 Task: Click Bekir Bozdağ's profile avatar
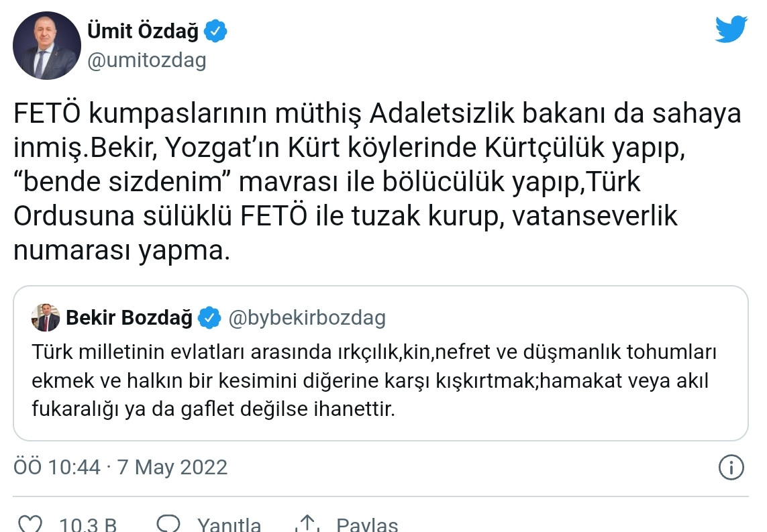pyautogui.click(x=44, y=317)
